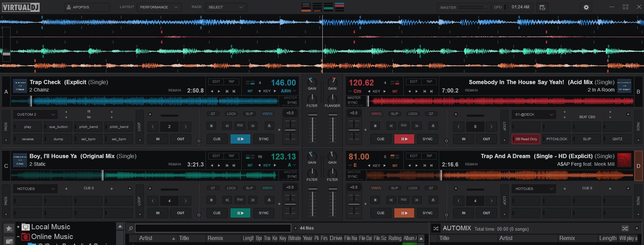The width and height of the screenshot is (644, 245).
Task: Toggle master tempo MT on deck A
Action: coord(250,91)
